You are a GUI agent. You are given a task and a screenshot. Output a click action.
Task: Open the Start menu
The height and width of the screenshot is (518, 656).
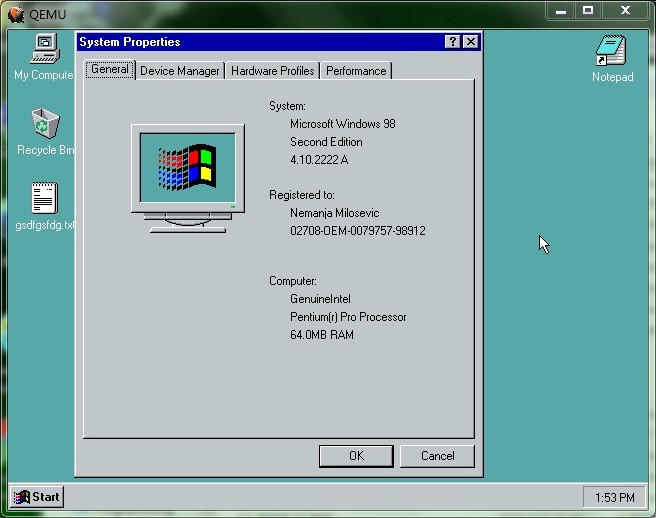pos(37,497)
